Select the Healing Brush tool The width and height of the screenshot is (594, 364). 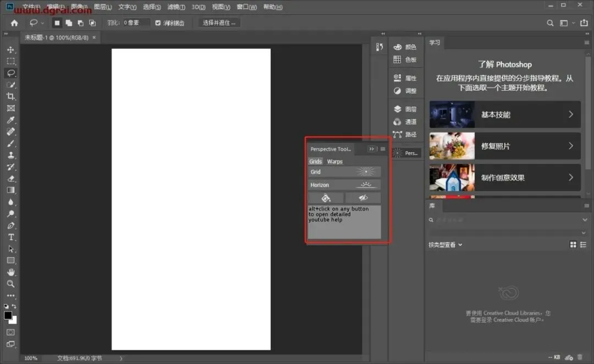tap(10, 132)
